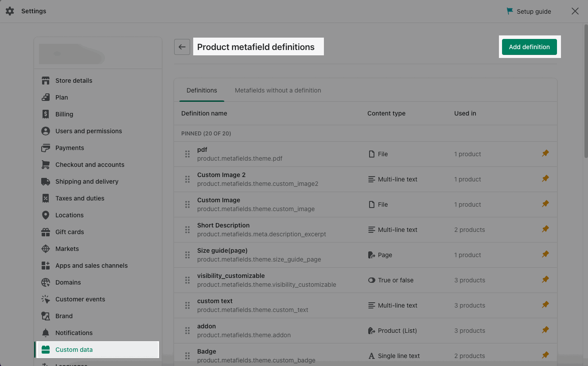Unpin the visibility_customizable definition
This screenshot has width=588, height=366.
click(545, 280)
